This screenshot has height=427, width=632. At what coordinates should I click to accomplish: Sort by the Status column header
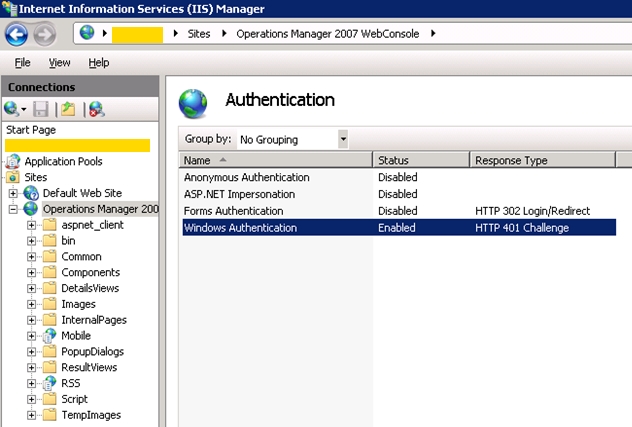[421, 160]
